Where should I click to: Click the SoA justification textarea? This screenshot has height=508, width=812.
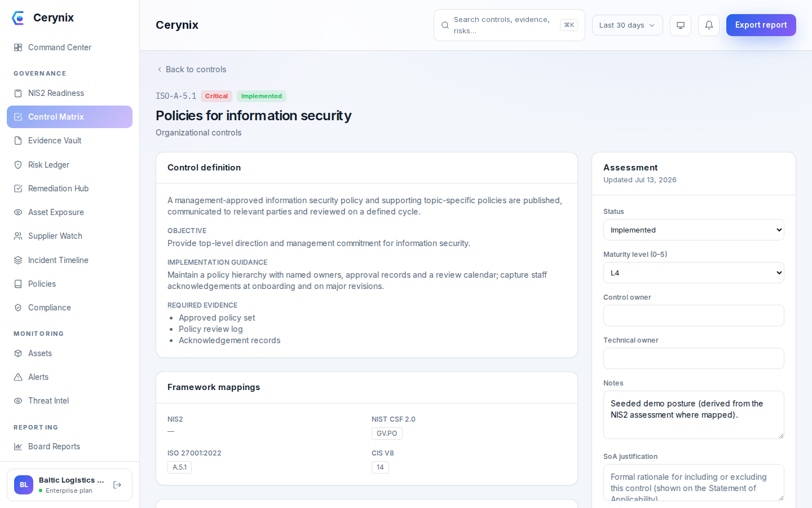point(694,483)
